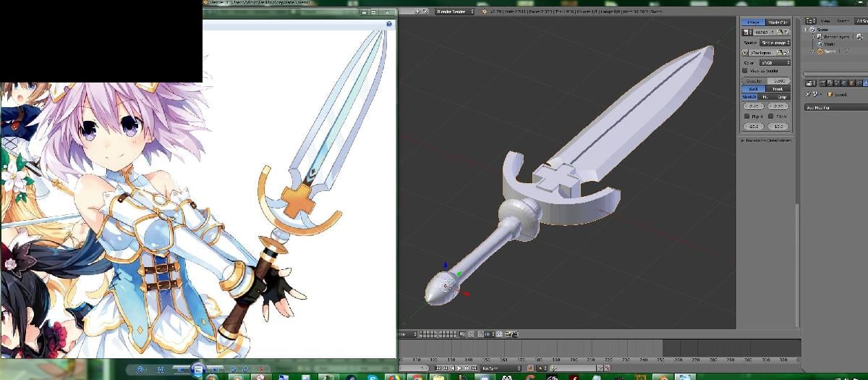Select the sword object in the outliner
The image size is (868, 380).
pyautogui.click(x=830, y=51)
